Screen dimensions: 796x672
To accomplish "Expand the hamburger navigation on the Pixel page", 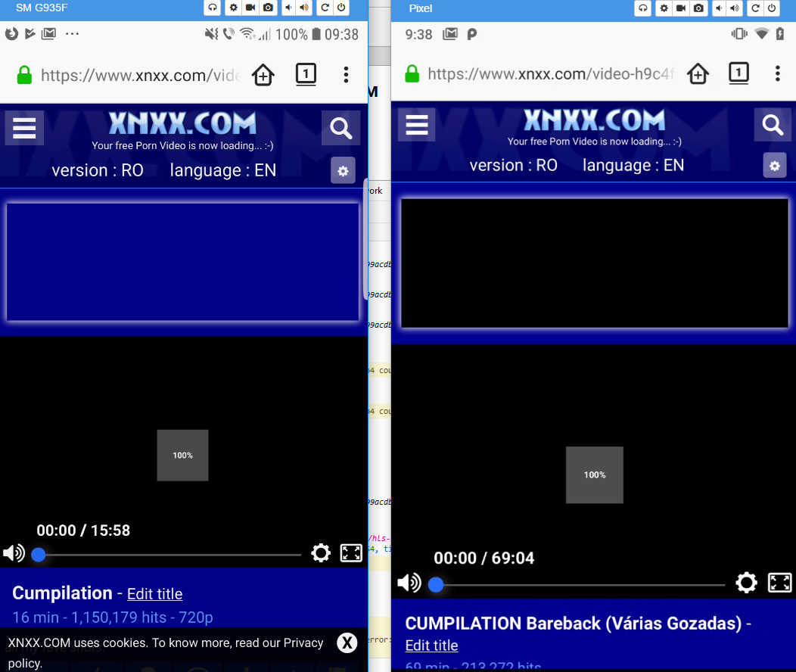I will tap(416, 125).
